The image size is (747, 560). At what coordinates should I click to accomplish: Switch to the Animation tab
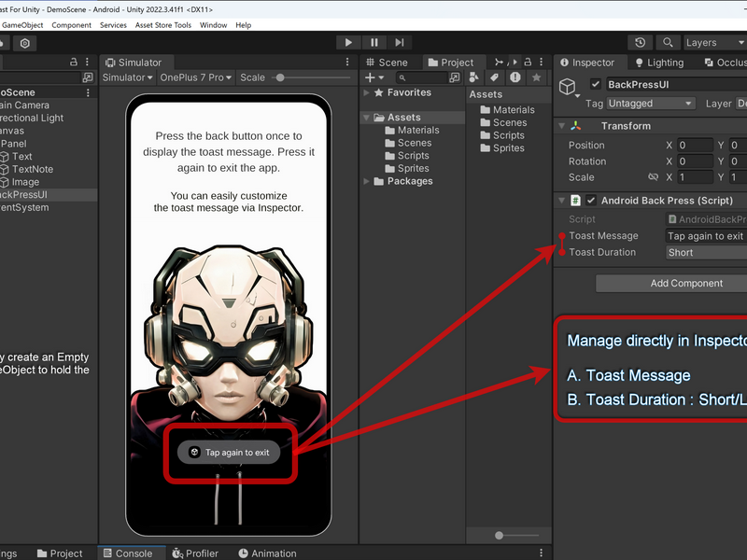[267, 553]
